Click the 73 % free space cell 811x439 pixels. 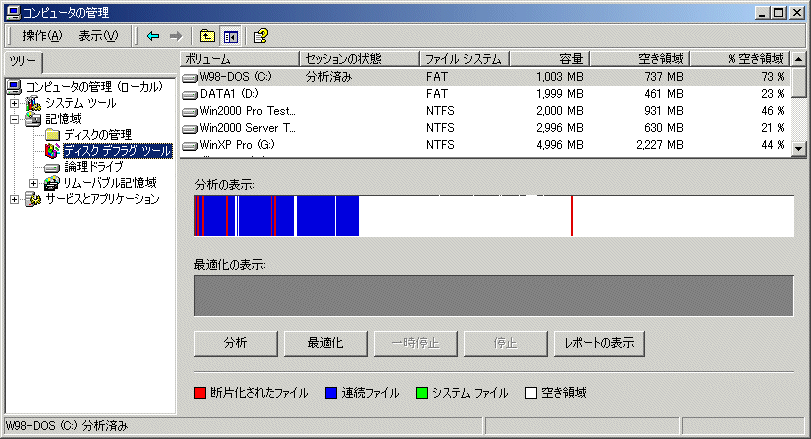click(773, 77)
